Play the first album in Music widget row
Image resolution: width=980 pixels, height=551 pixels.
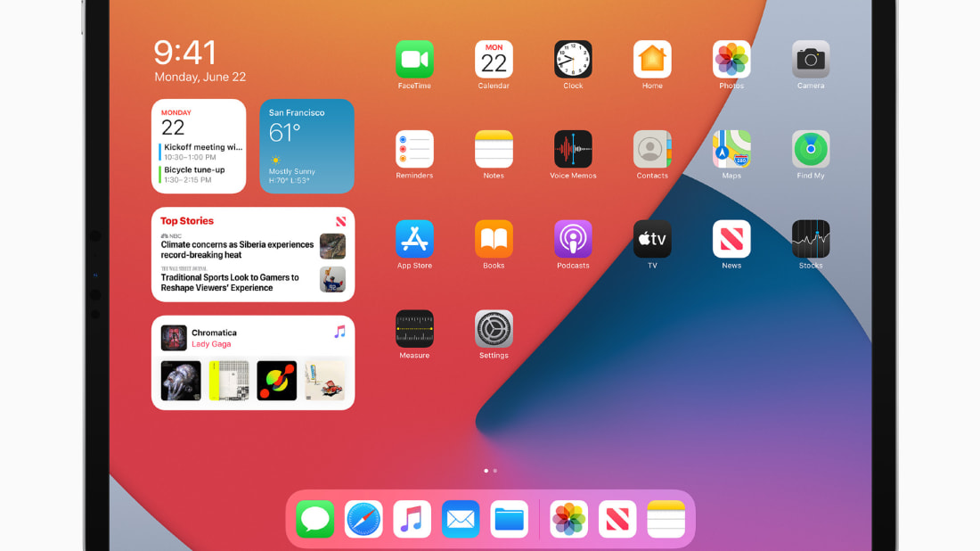(x=181, y=380)
